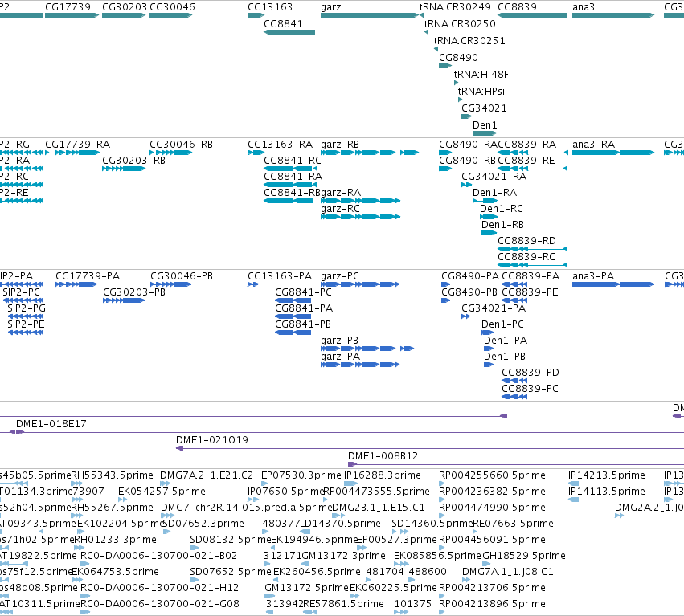
Task: Select the CG8490 gene label
Action: [x=458, y=58]
